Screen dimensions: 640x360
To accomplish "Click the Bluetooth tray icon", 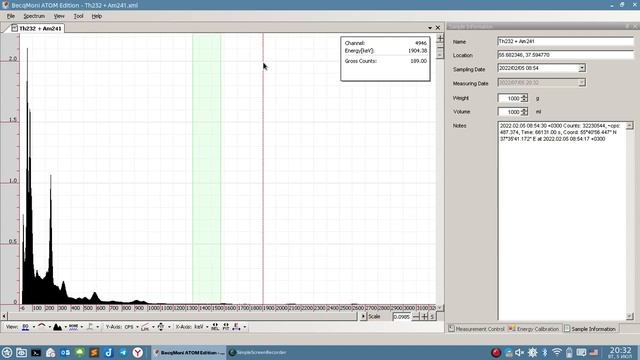I will pos(544,353).
